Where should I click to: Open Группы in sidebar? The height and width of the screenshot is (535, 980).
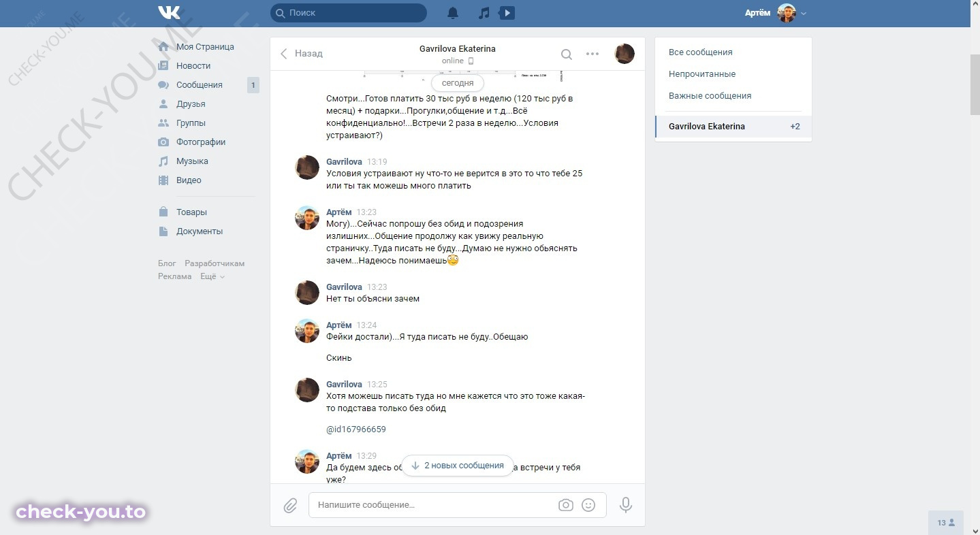click(191, 123)
